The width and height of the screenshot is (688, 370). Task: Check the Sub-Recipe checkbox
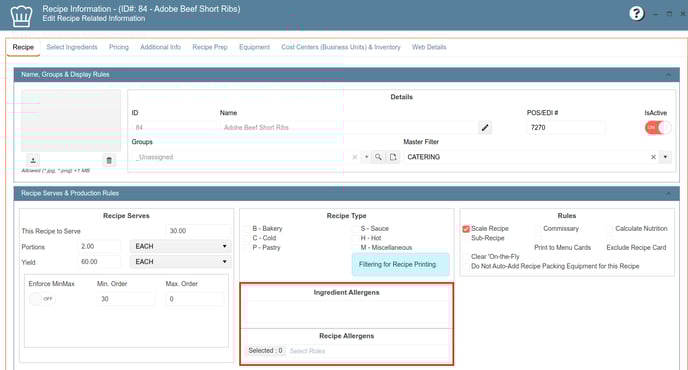click(466, 238)
